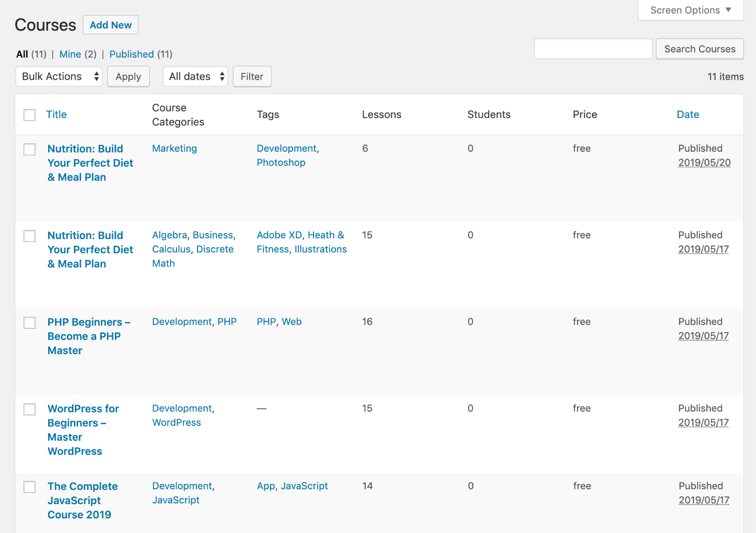Click the Filter button
The height and width of the screenshot is (533, 756).
[x=252, y=76]
